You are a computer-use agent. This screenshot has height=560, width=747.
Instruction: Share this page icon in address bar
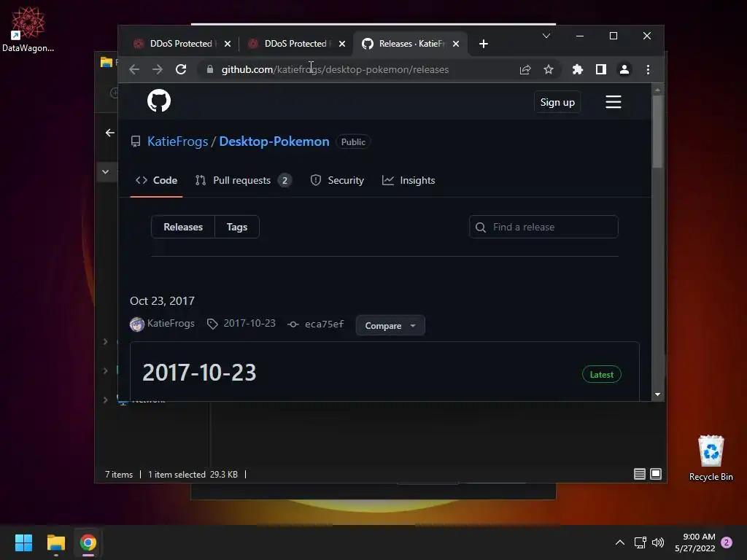point(525,69)
